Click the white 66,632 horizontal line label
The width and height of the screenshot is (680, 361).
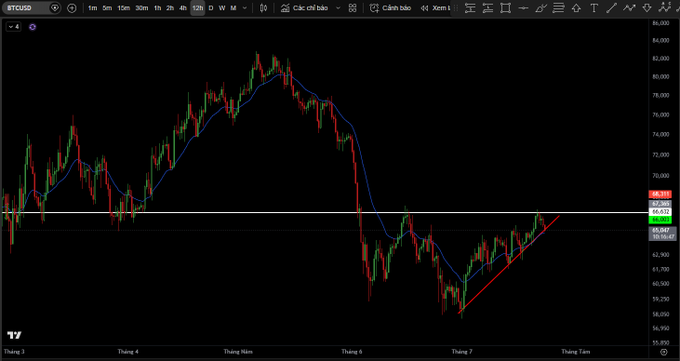660,211
